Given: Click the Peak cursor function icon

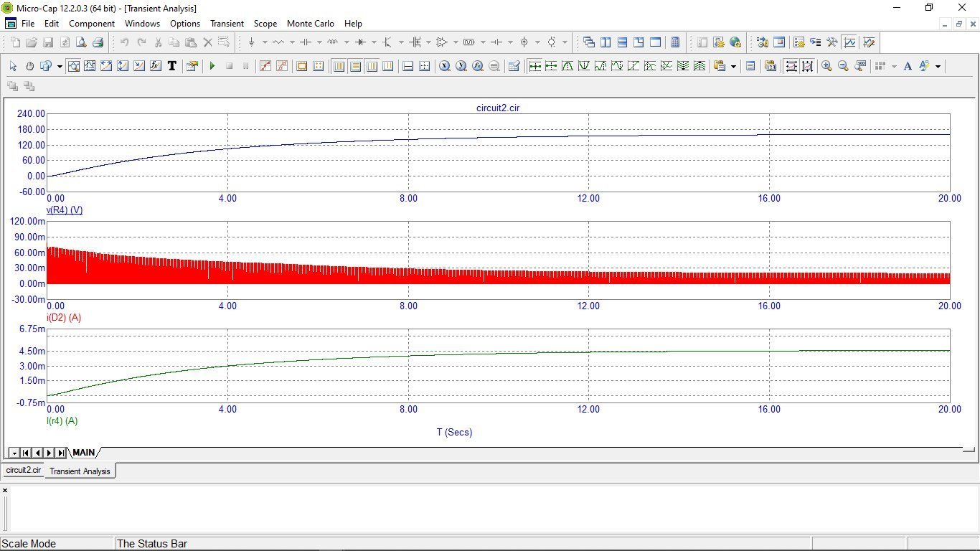Looking at the screenshot, I should 567,66.
